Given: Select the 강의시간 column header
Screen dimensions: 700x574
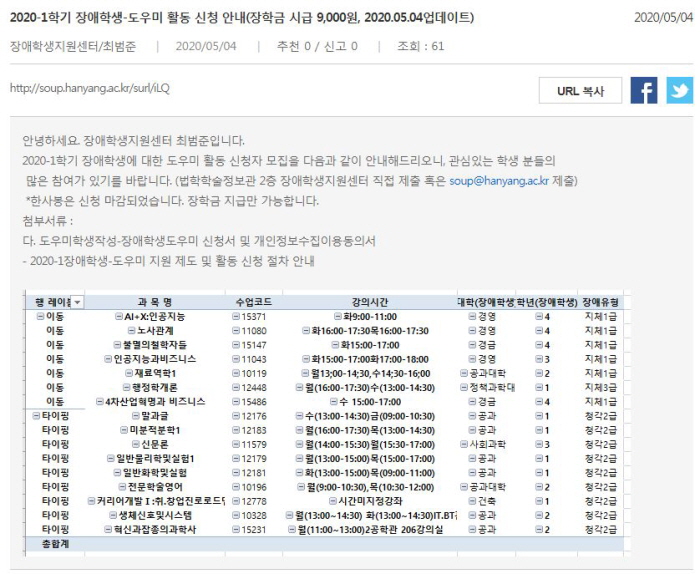Looking at the screenshot, I should [369, 301].
